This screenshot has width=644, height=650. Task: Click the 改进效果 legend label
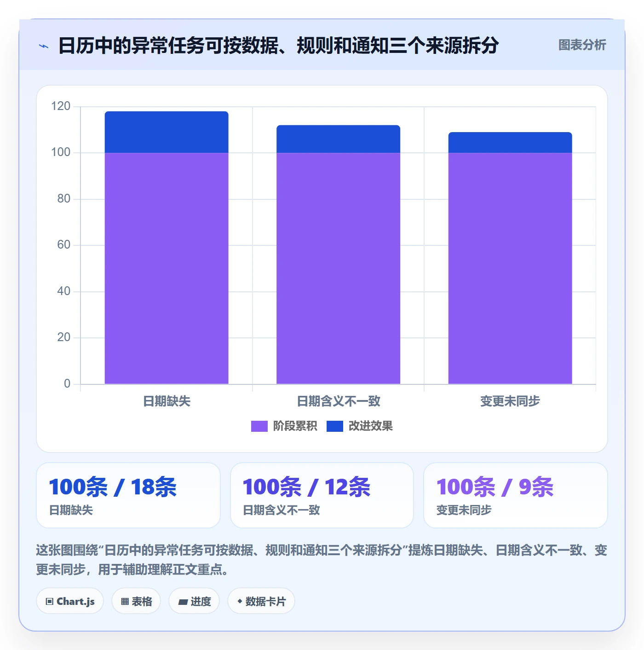(x=370, y=426)
